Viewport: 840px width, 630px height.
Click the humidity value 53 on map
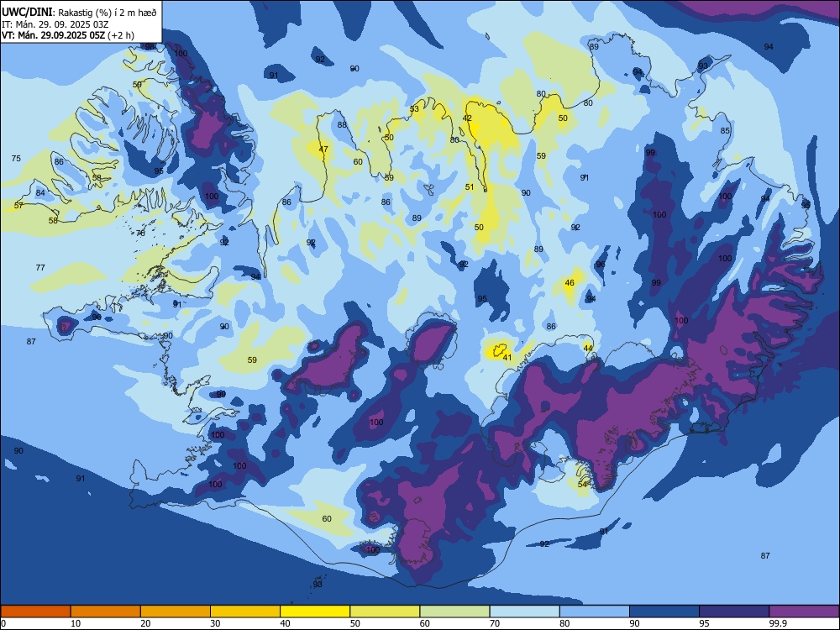(414, 108)
